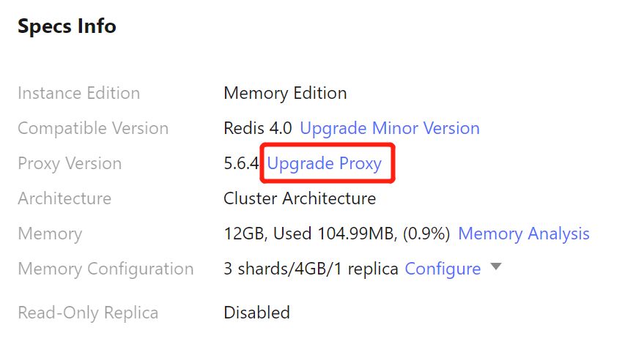Click the Specs Info heading

pyautogui.click(x=67, y=26)
